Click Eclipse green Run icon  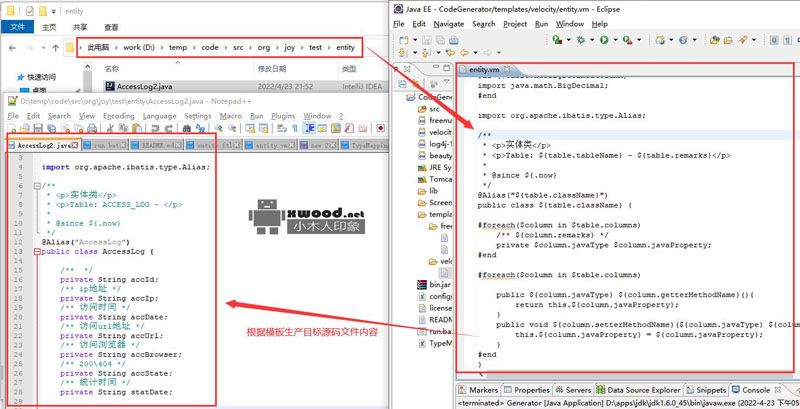pos(604,40)
